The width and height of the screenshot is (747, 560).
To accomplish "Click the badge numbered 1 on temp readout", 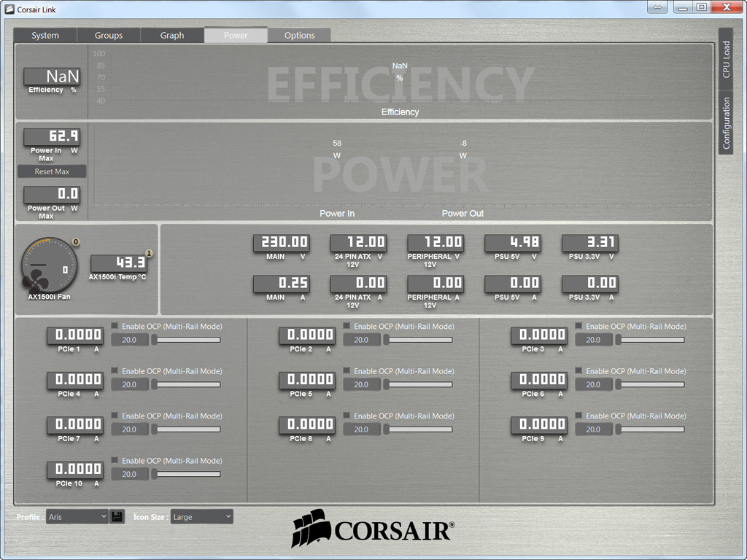I will 149,253.
